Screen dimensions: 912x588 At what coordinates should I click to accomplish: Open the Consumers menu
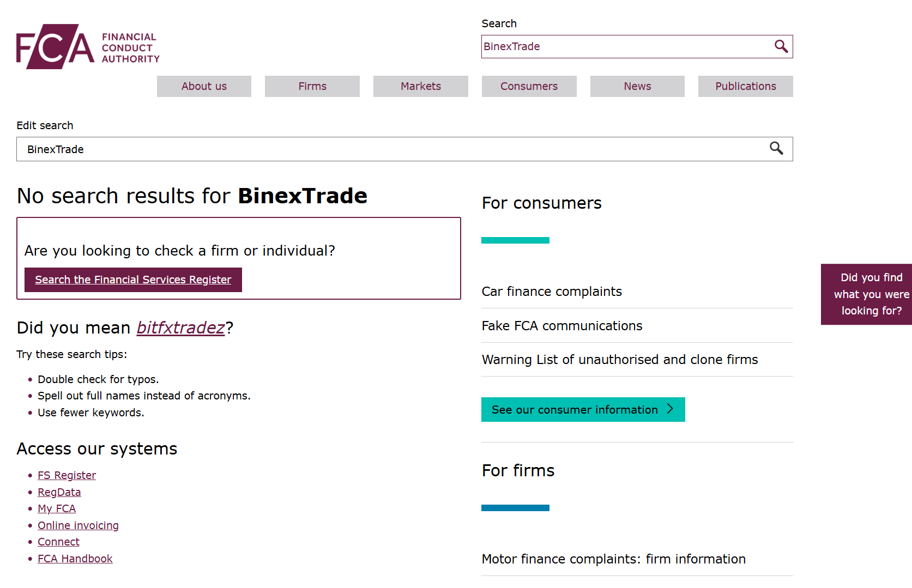528,86
